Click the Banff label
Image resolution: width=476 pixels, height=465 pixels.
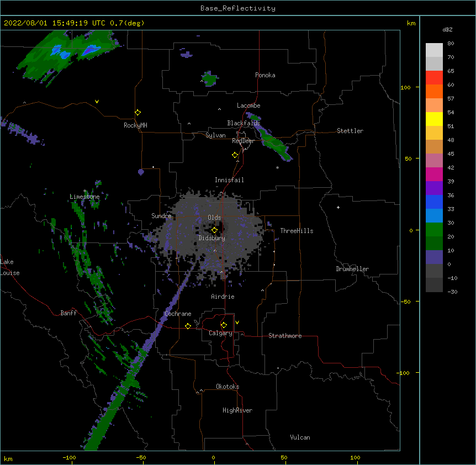(68, 313)
